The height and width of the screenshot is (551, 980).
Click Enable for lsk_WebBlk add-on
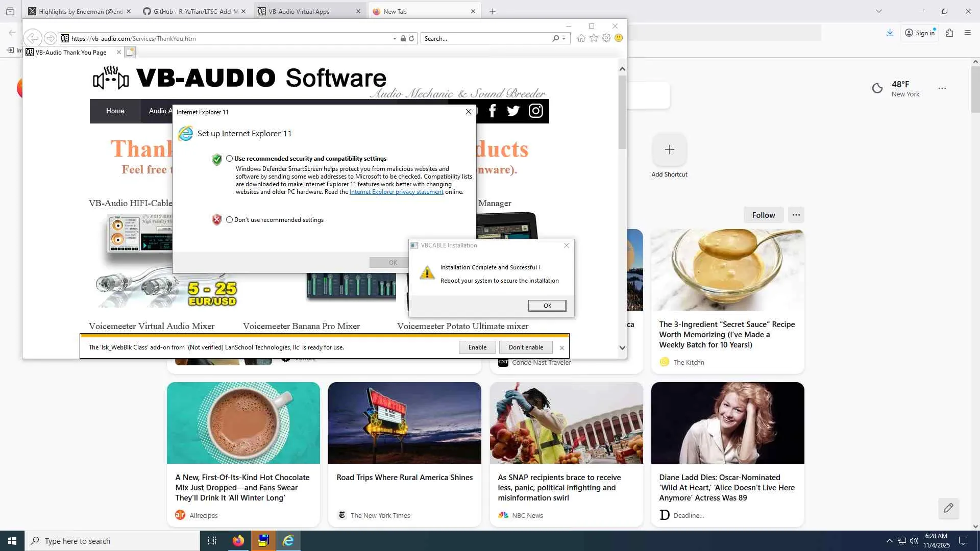click(477, 347)
